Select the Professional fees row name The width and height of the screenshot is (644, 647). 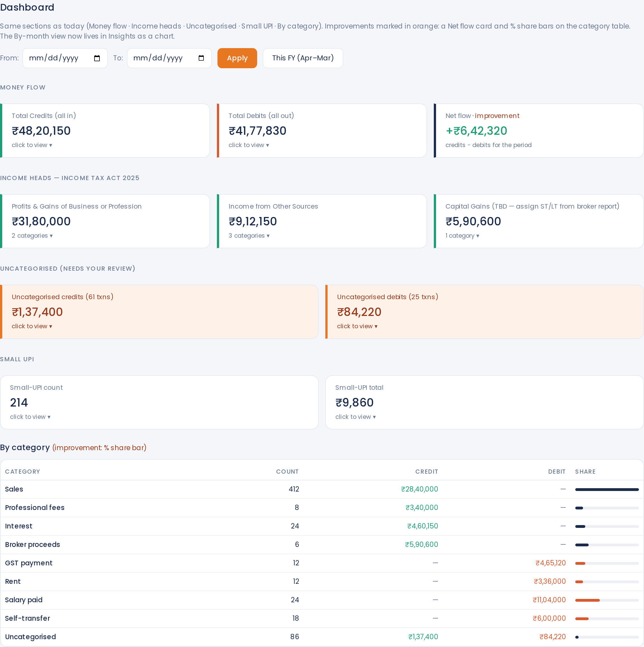click(x=35, y=508)
